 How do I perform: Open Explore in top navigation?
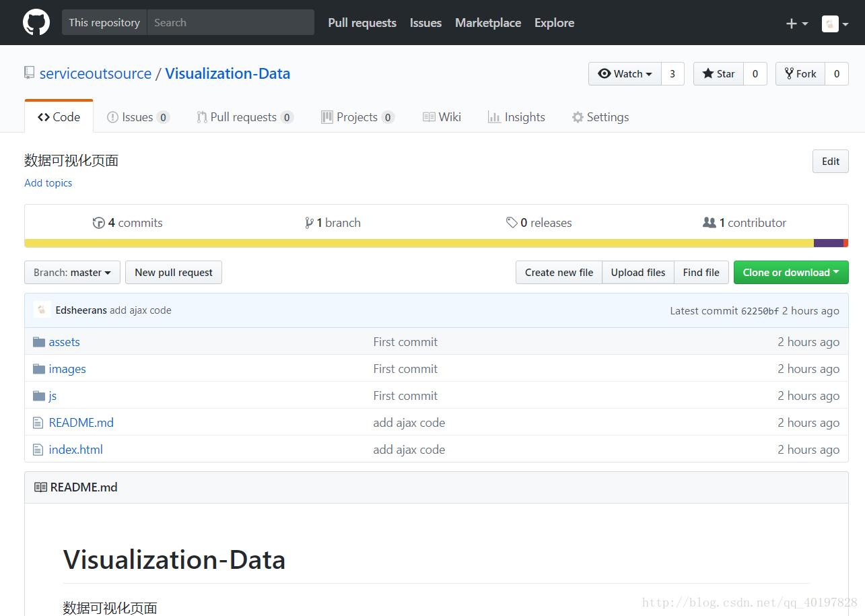click(554, 23)
